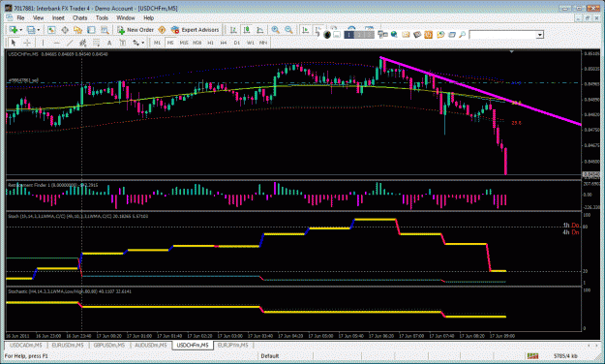Click the chart shift triangle marker

click(x=511, y=51)
